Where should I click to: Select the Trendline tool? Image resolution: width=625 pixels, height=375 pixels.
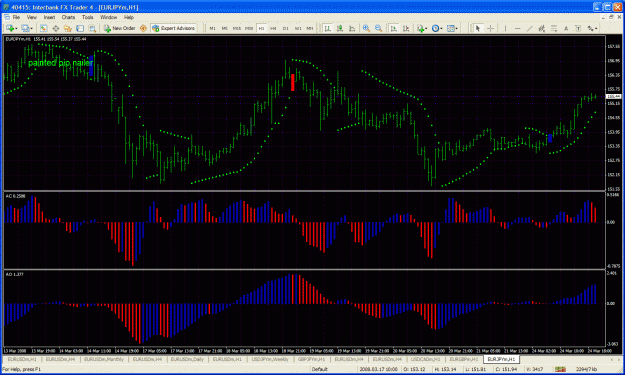click(x=530, y=28)
